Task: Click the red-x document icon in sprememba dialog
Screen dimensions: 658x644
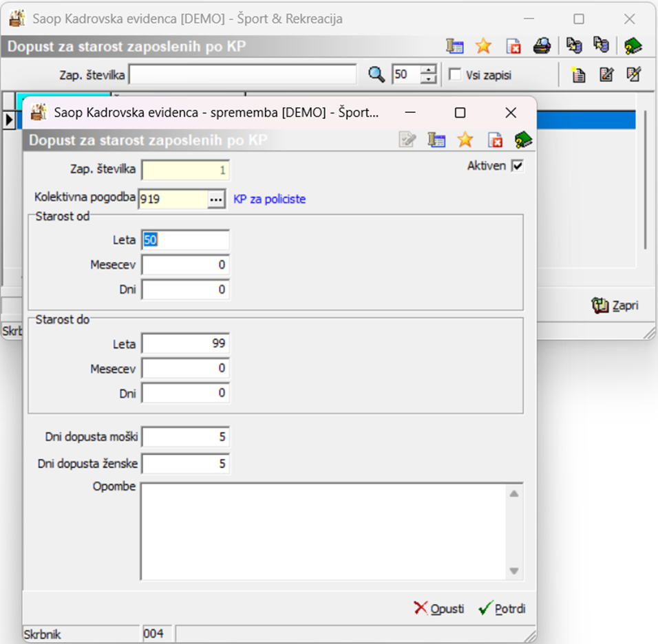Action: [x=495, y=140]
